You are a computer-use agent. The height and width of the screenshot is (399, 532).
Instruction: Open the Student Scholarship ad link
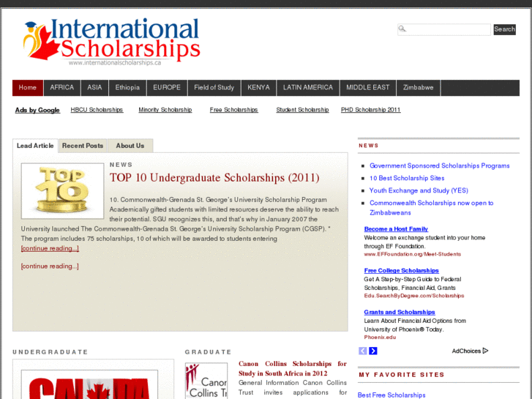pyautogui.click(x=302, y=110)
